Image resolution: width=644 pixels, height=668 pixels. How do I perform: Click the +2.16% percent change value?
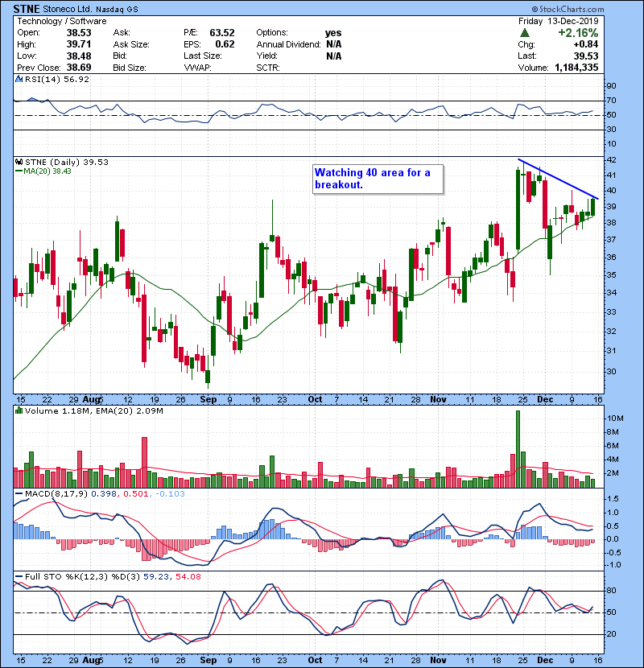(578, 33)
